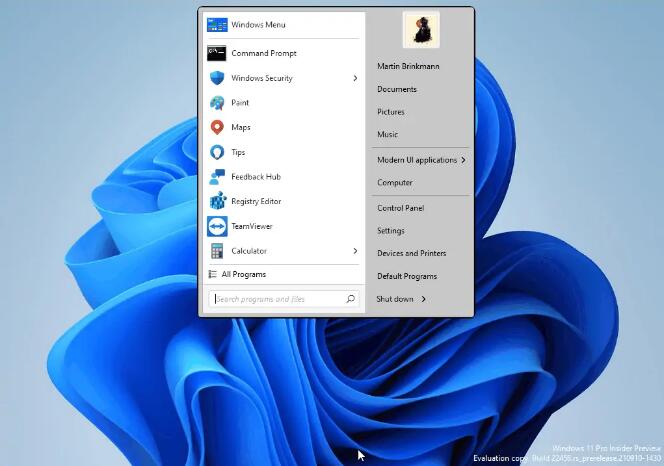
Task: Open shut down options arrow
Action: [x=423, y=299]
